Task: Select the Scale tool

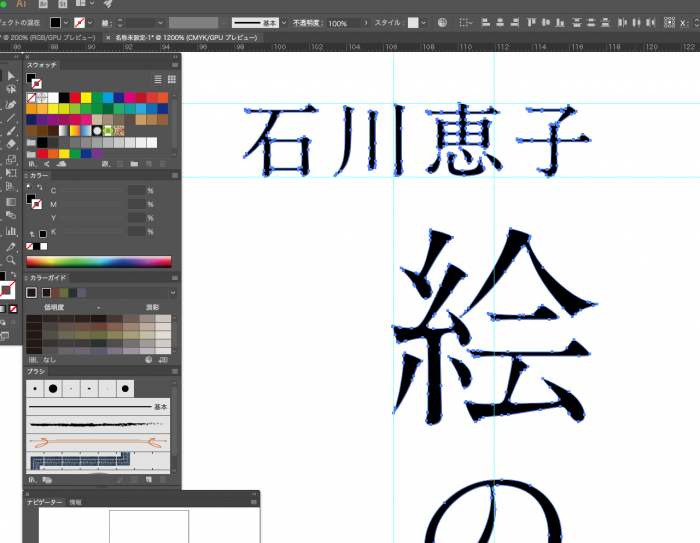Action: pyautogui.click(x=11, y=159)
